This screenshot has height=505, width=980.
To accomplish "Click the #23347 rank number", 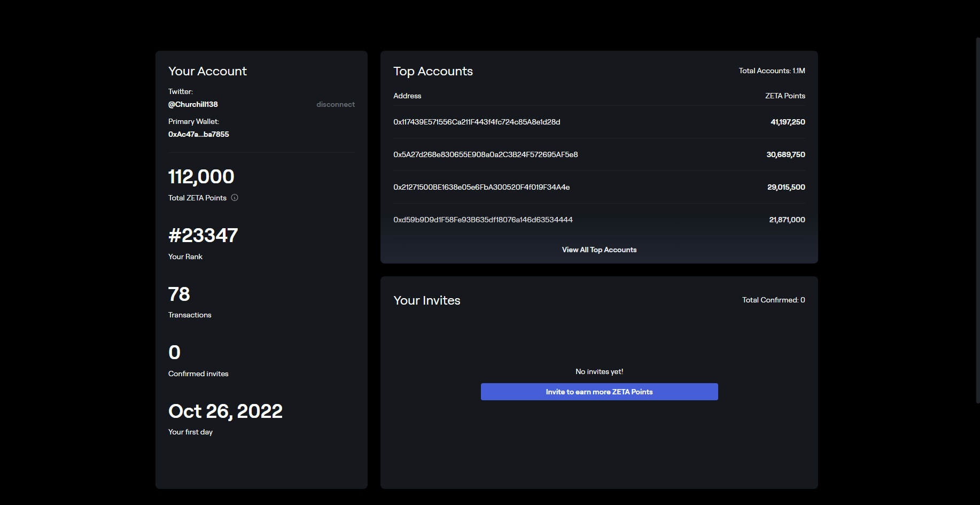I will [203, 235].
